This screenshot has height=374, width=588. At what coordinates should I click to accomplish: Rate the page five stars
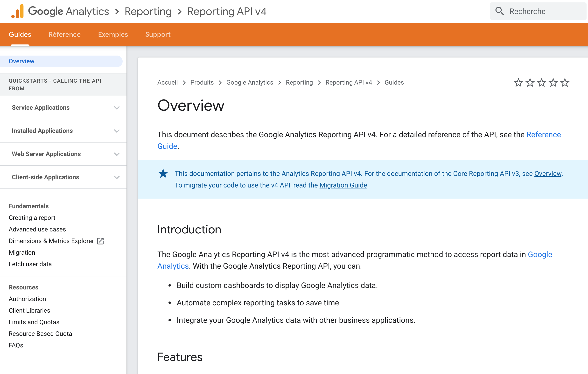[x=565, y=83]
